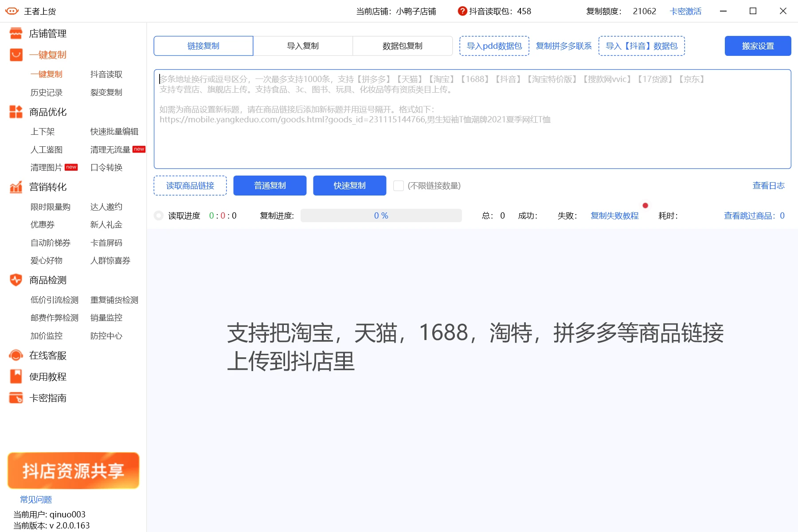Open 快速批量编辑 submenu item

pyautogui.click(x=114, y=131)
